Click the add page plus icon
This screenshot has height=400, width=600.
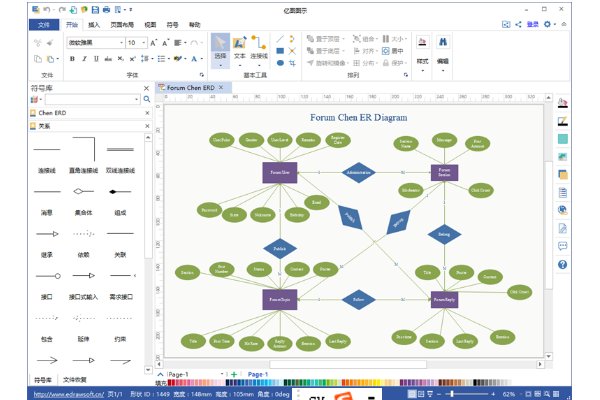pyautogui.click(x=234, y=374)
